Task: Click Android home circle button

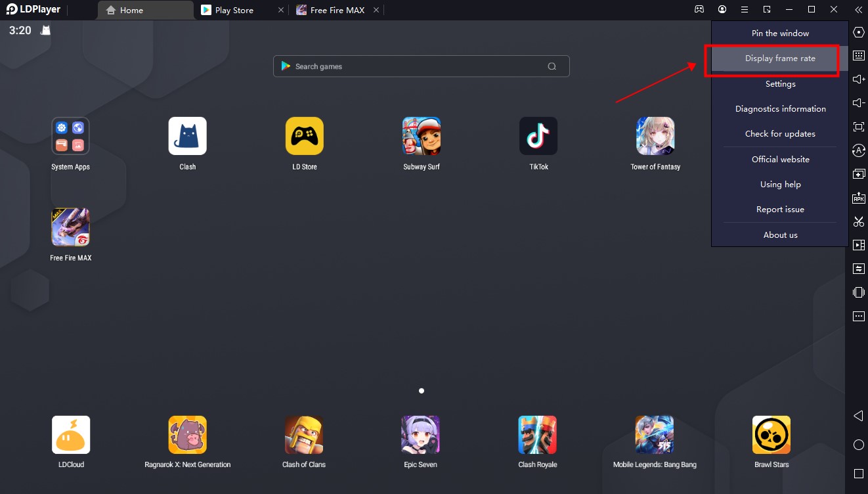Action: coord(858,445)
